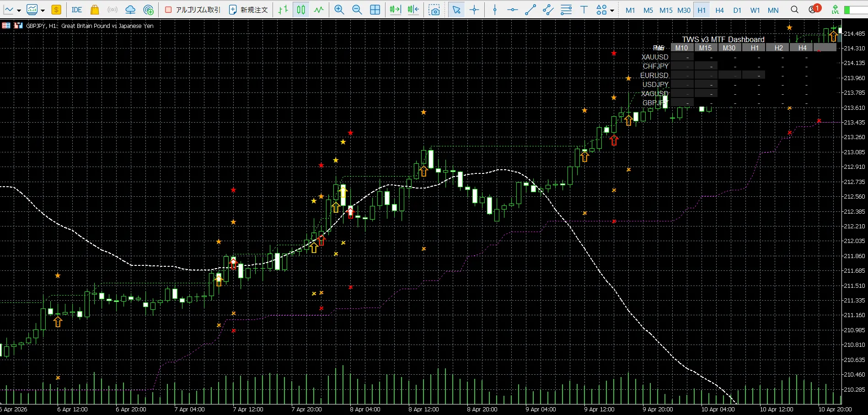Toggle the chart grid display
This screenshot has height=415, width=868.
375,10
